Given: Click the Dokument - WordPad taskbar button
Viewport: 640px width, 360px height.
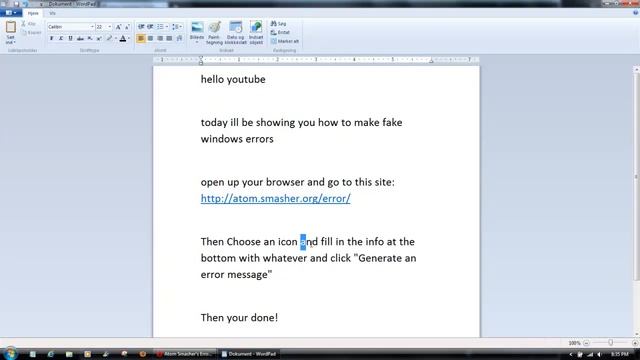Looking at the screenshot, I should [x=249, y=354].
